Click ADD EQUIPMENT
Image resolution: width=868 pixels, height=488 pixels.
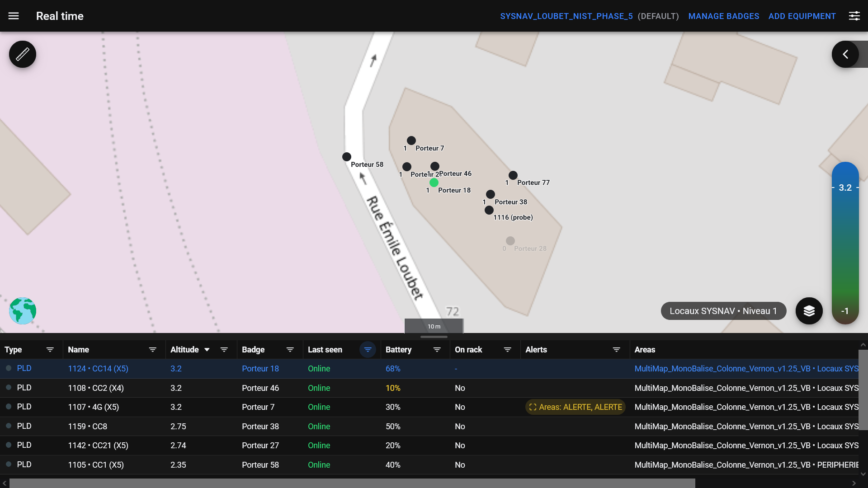click(802, 16)
